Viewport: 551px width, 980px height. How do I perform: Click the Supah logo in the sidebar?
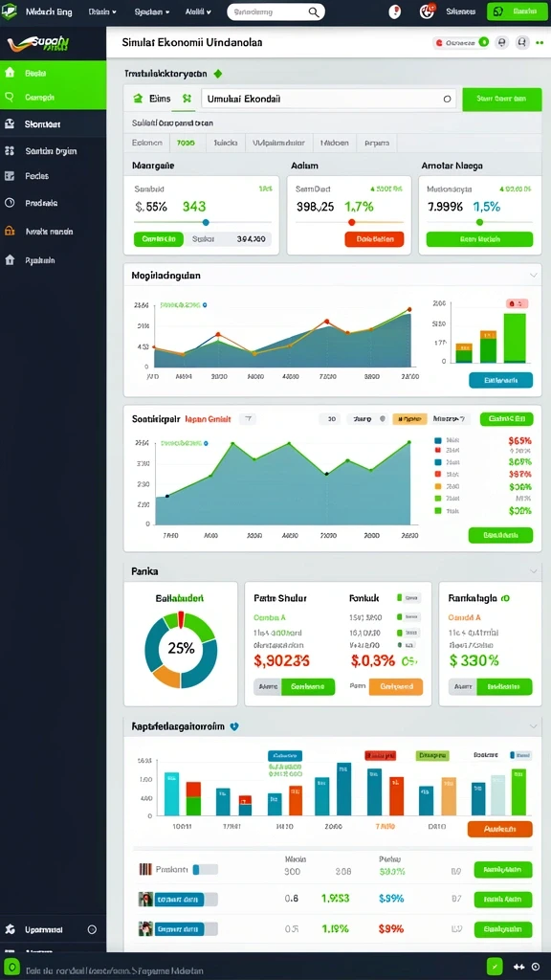point(36,44)
